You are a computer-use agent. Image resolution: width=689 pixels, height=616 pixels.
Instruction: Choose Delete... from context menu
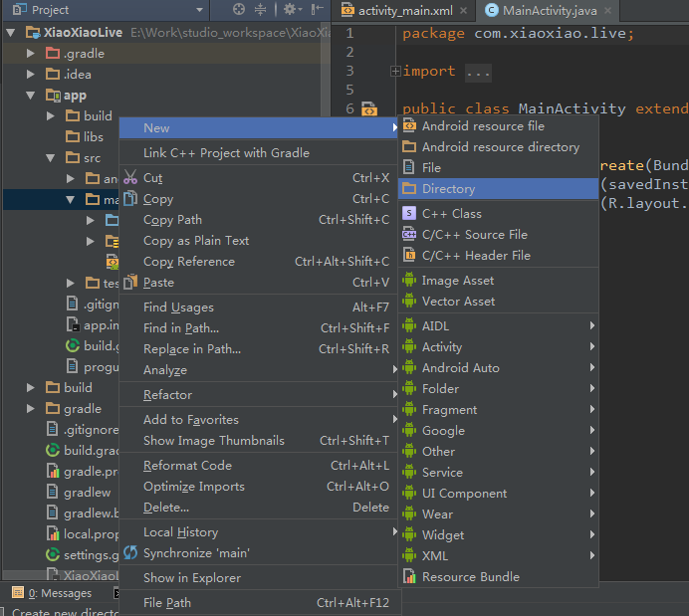pos(259,508)
